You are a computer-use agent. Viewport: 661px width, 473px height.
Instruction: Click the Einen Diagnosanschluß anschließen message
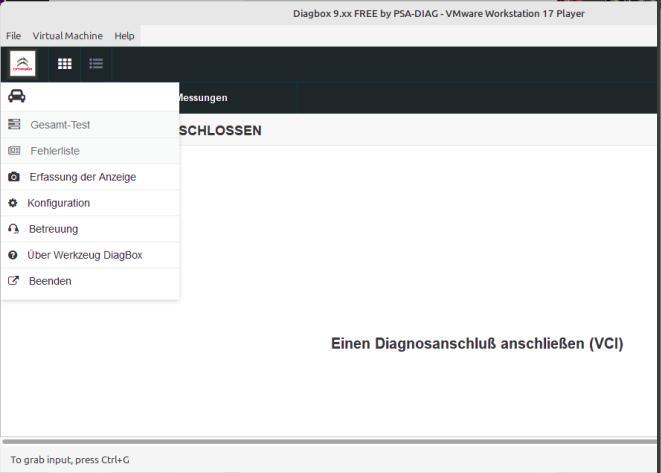pos(477,344)
